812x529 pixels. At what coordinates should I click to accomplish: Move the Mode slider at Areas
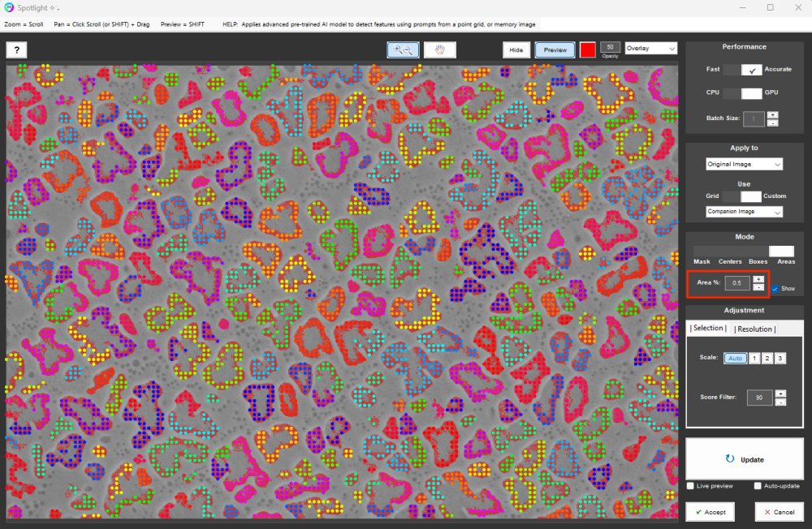pyautogui.click(x=781, y=251)
